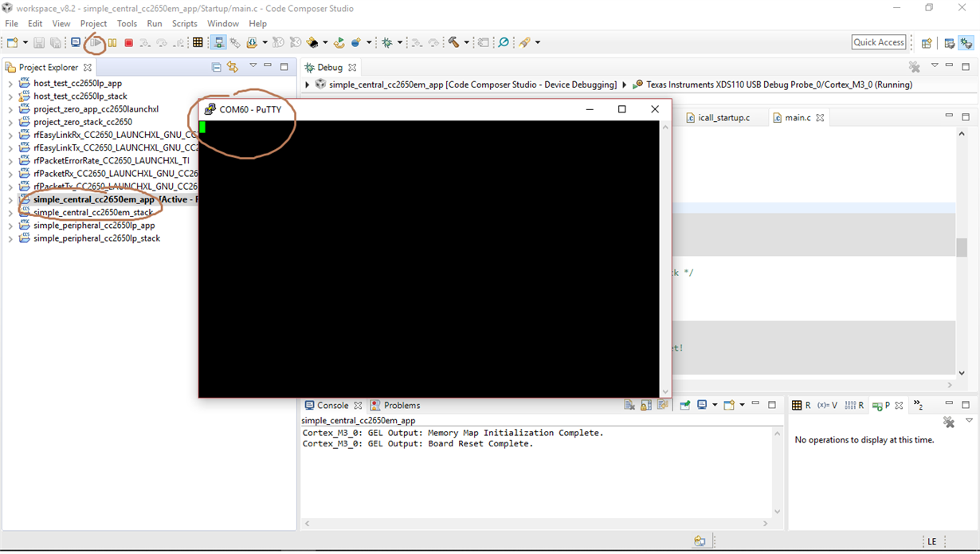980x554 pixels.
Task: Click the Pin Console icon
Action: pyautogui.click(x=685, y=405)
